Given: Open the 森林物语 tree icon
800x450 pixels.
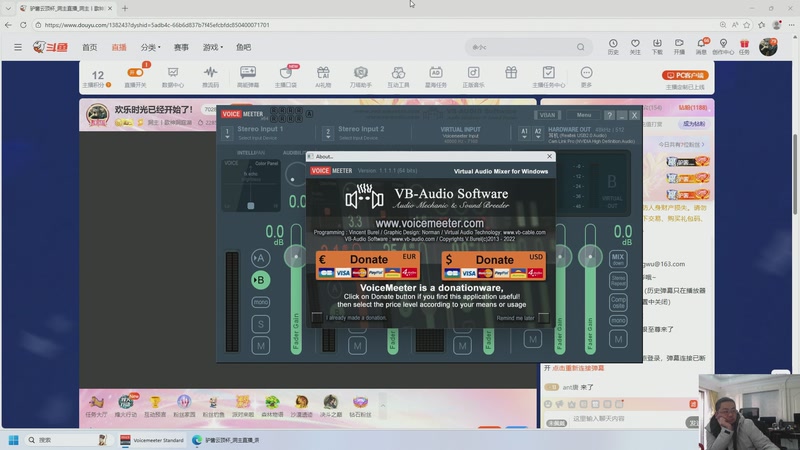Looking at the screenshot, I should pyautogui.click(x=272, y=406).
